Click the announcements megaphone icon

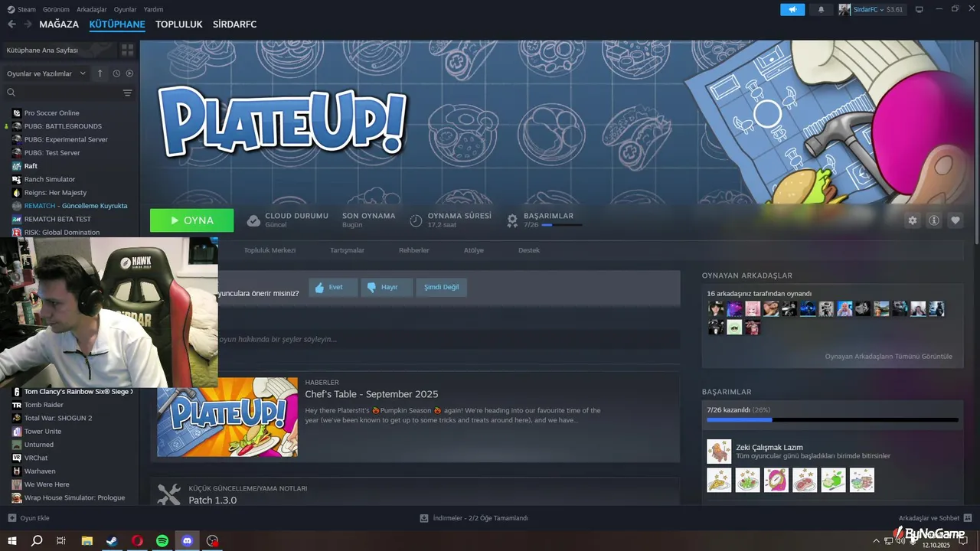coord(792,9)
